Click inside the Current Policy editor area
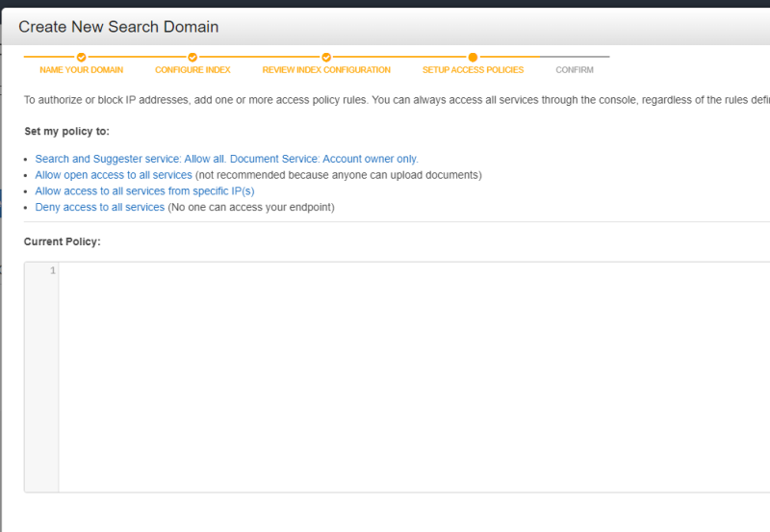770x532 pixels. click(414, 375)
